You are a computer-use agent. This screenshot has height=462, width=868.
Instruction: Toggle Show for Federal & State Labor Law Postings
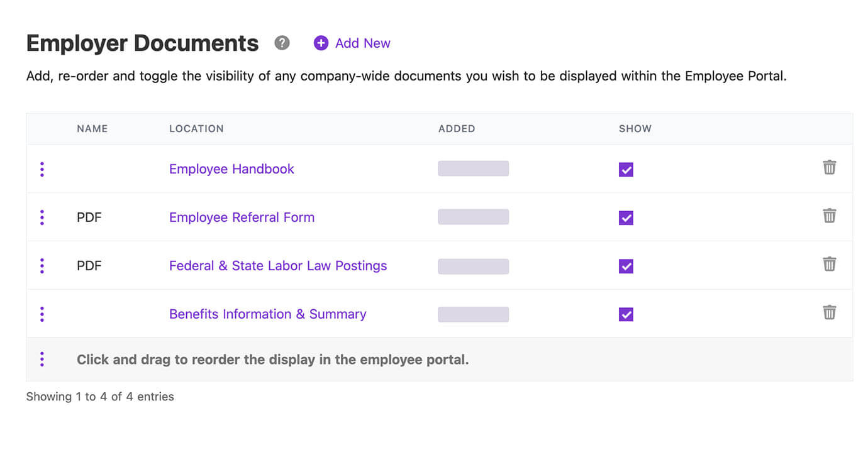click(626, 267)
